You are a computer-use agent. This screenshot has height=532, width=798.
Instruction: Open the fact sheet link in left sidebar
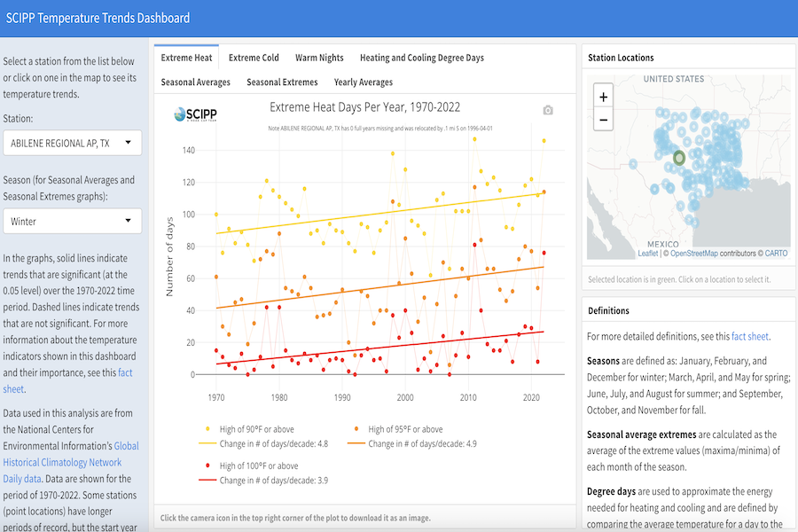pos(125,372)
